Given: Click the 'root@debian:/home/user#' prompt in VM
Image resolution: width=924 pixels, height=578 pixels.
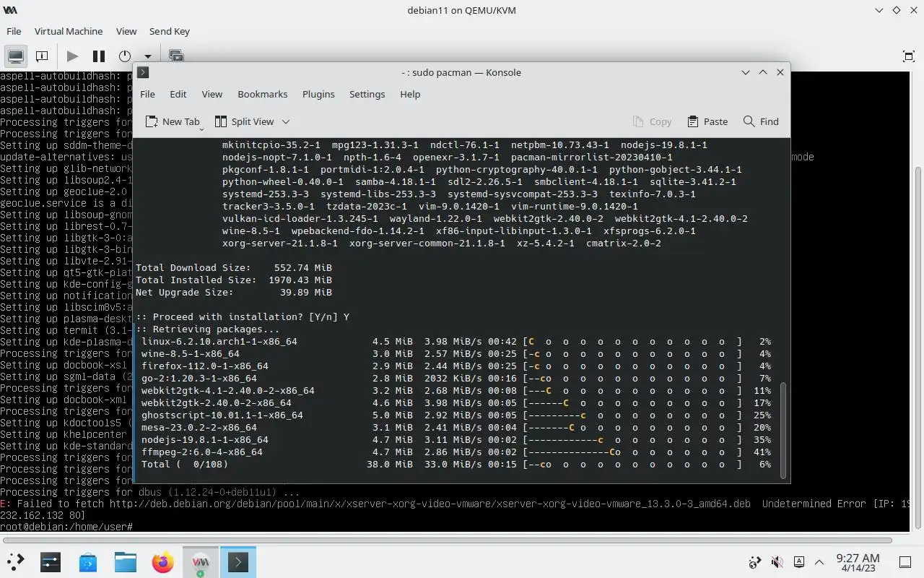Looking at the screenshot, I should [66, 527].
